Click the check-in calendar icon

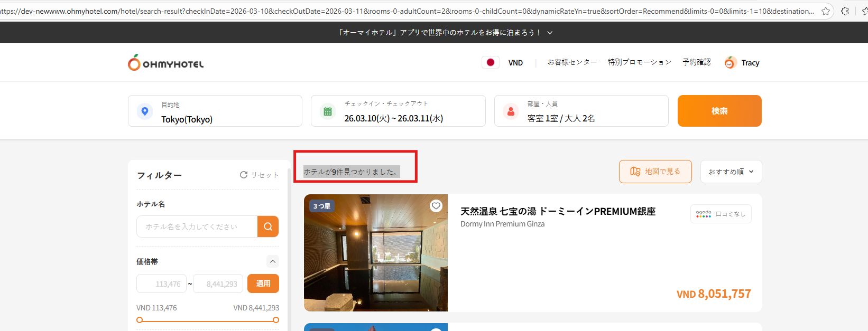(x=328, y=111)
